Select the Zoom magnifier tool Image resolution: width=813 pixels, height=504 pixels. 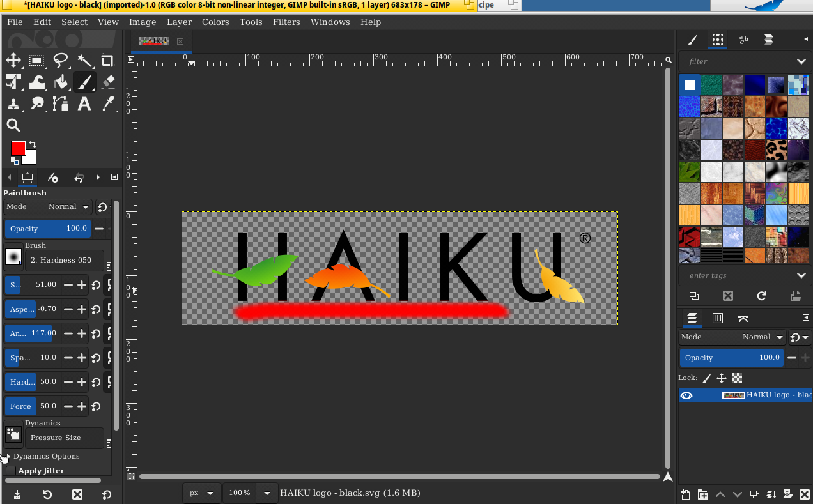pyautogui.click(x=13, y=125)
